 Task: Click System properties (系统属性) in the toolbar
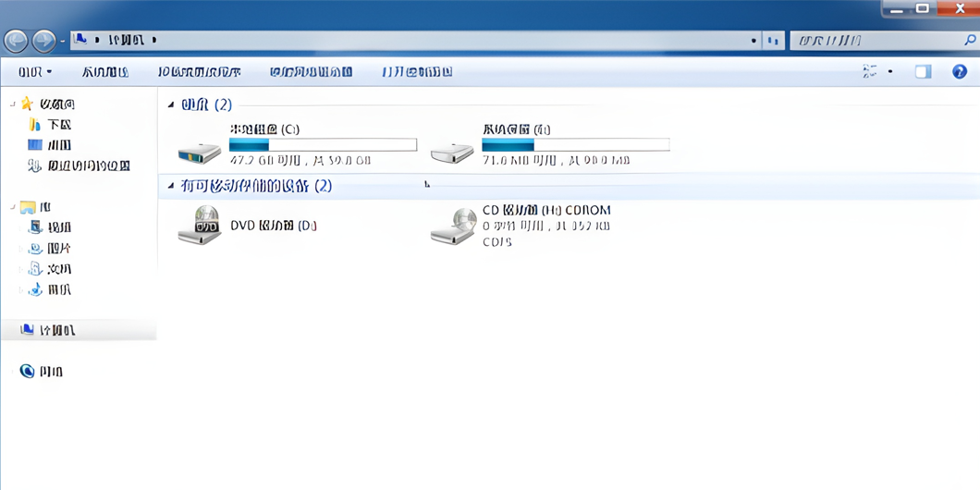104,71
